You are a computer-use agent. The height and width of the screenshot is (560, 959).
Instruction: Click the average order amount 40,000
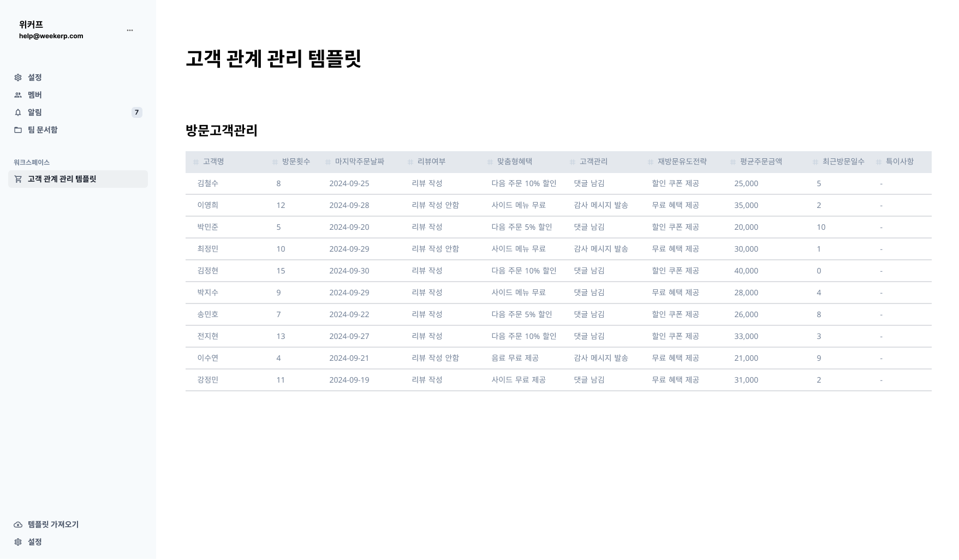coord(746,271)
